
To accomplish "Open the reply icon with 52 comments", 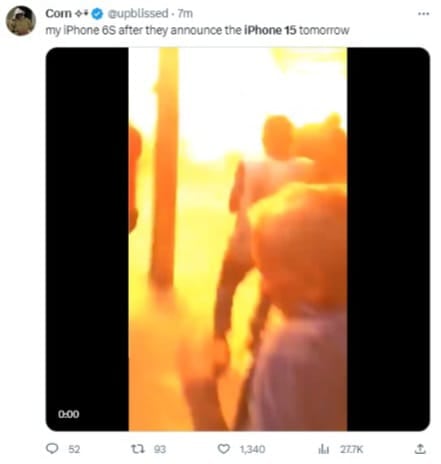I will 52,449.
